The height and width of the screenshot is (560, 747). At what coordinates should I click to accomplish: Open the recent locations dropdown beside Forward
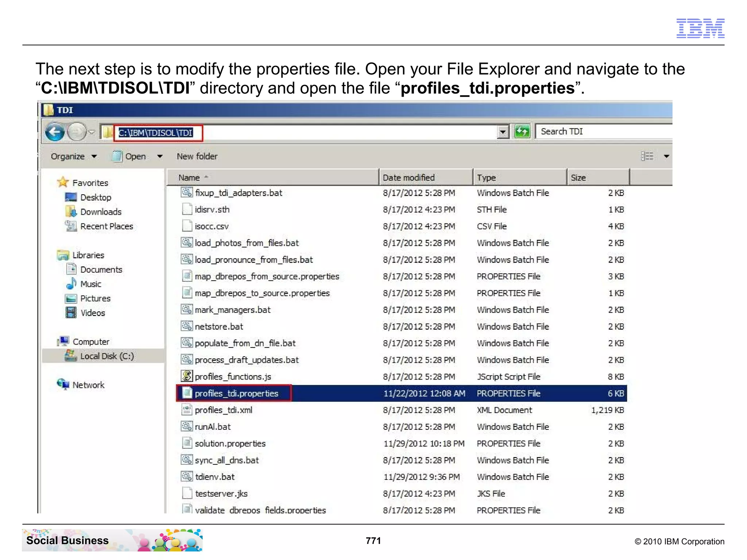click(x=92, y=132)
